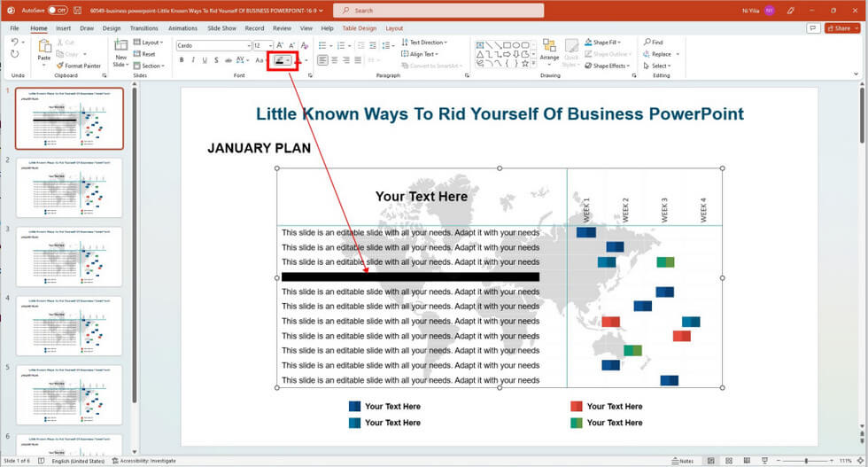Expand the shapes gallery More arrow
Image resolution: width=868 pixels, height=467 pixels.
533,64
